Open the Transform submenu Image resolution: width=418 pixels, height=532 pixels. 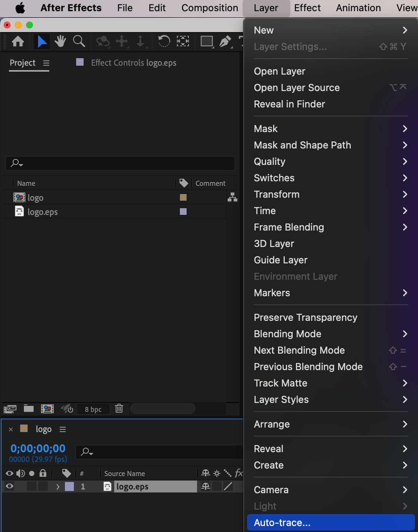point(277,194)
